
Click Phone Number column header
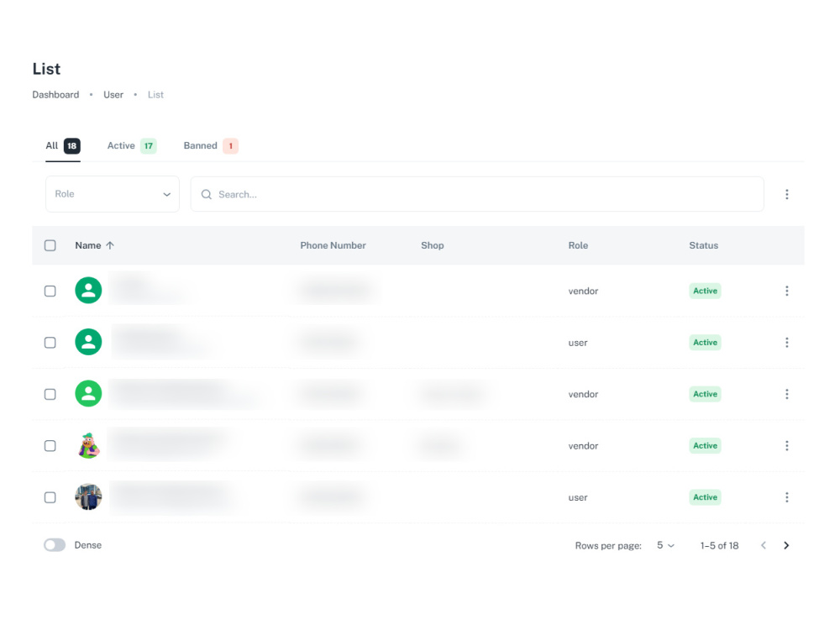point(333,245)
